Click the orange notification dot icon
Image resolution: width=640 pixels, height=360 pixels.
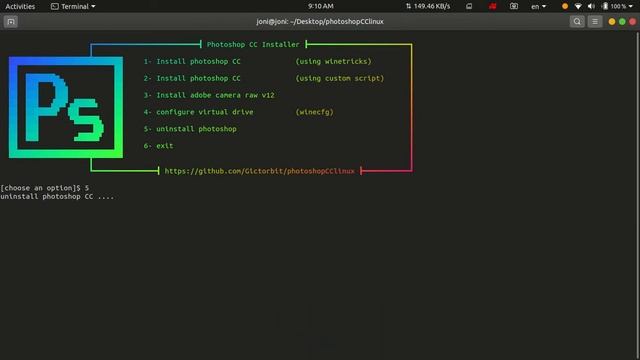565,6
